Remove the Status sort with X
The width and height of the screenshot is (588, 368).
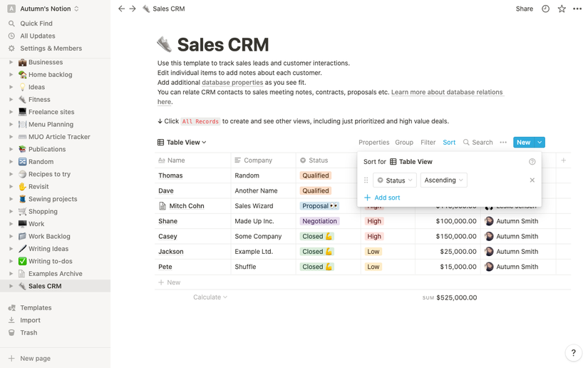click(x=532, y=180)
